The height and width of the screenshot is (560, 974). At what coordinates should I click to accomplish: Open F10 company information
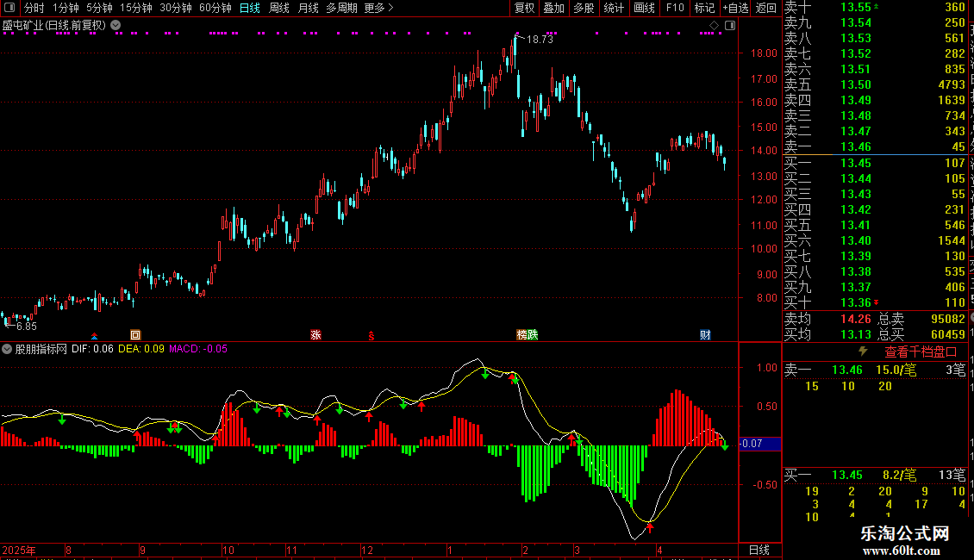point(675,8)
